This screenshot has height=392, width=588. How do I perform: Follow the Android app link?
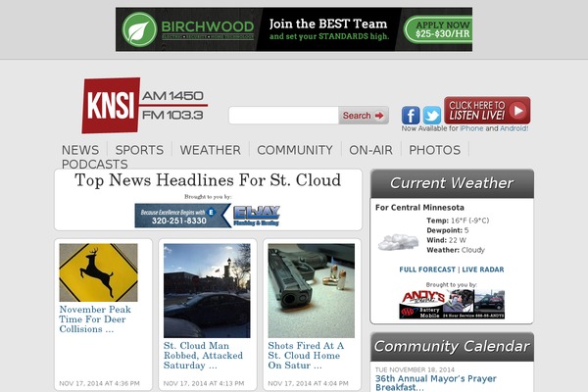[514, 128]
